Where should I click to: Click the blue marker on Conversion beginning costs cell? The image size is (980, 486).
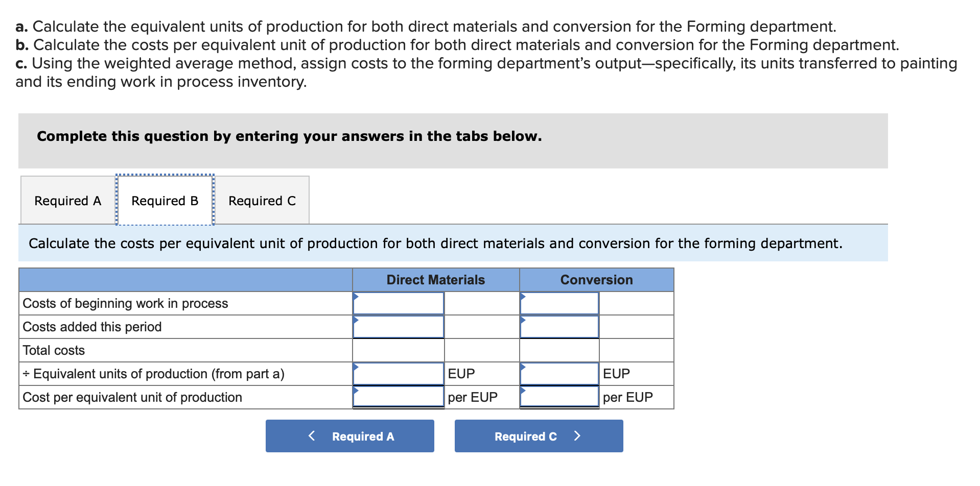[x=522, y=295]
